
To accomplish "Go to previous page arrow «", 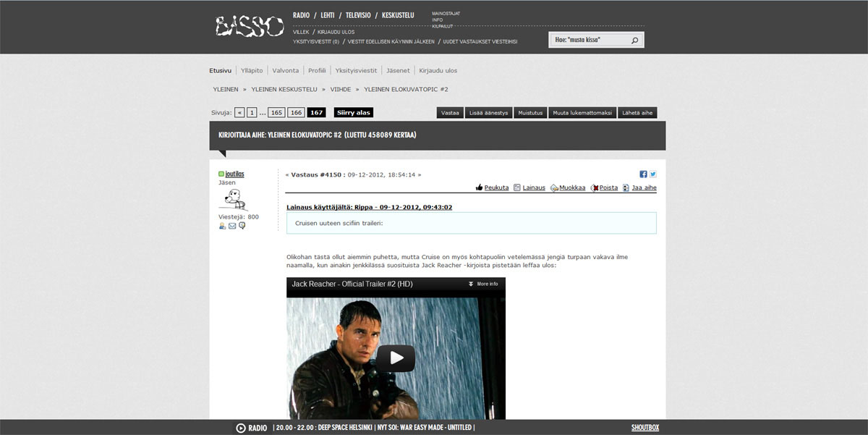I will 239,112.
